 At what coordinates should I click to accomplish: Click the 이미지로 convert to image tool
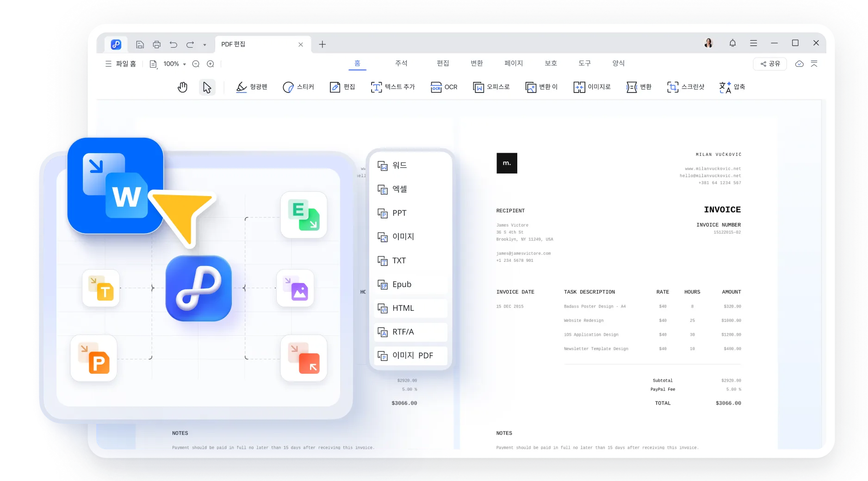pos(592,87)
